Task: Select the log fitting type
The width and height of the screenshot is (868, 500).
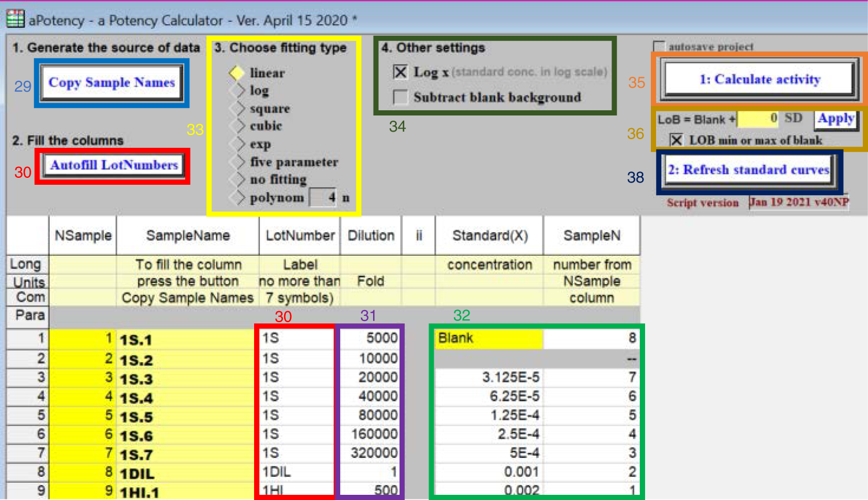Action: pos(237,91)
